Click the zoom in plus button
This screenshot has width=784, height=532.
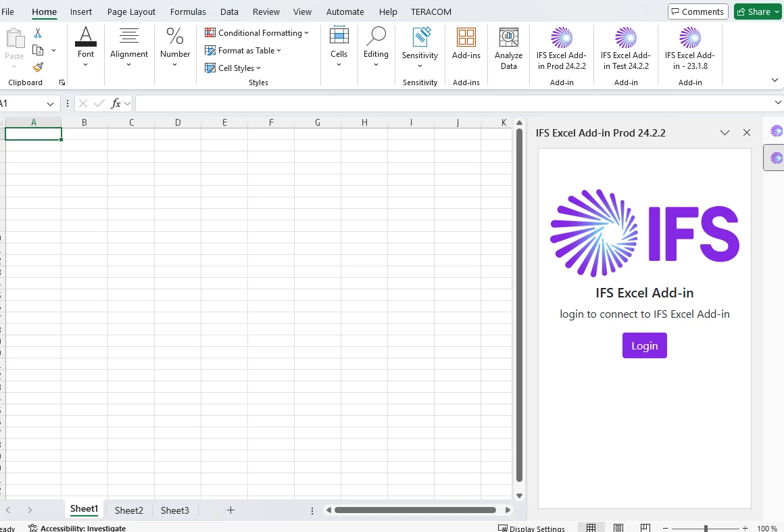[745, 528]
